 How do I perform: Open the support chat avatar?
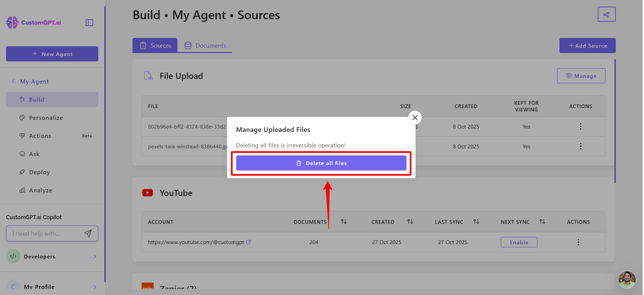click(627, 279)
